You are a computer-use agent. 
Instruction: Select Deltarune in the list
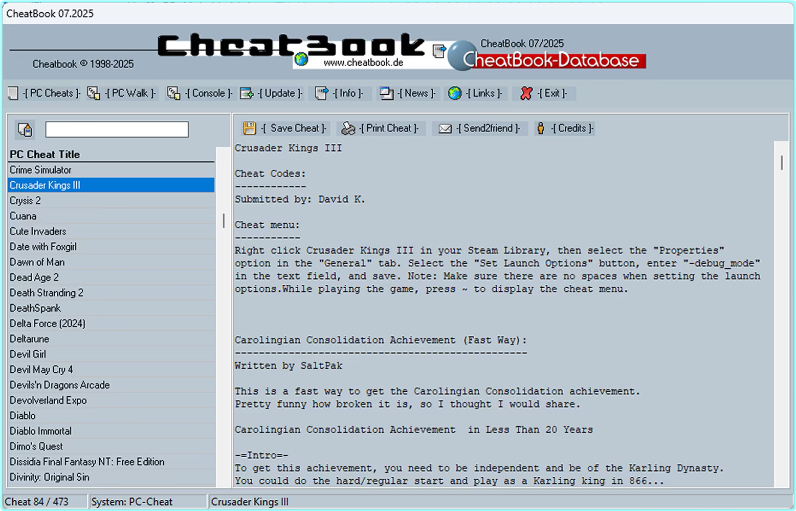coord(112,339)
